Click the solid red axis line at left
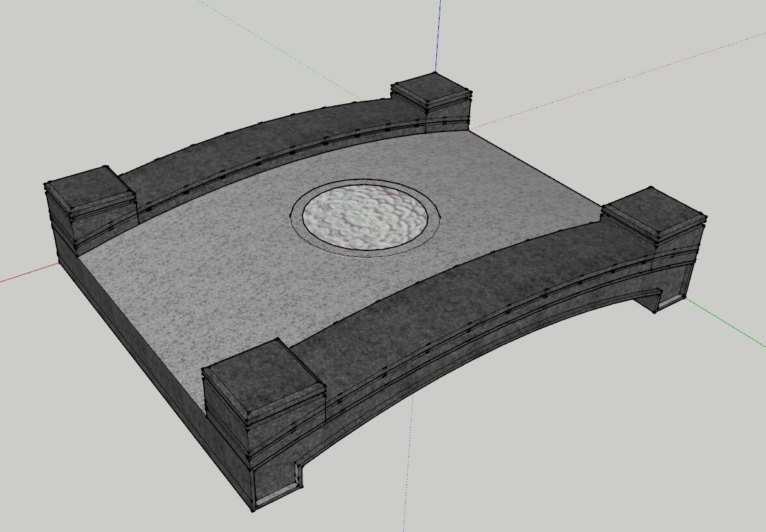 (x=26, y=276)
